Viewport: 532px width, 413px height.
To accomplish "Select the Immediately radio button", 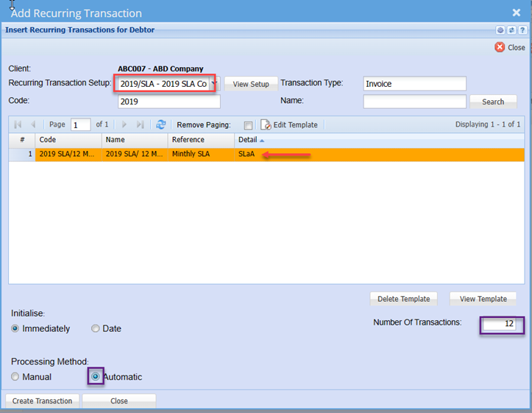I will 15,328.
